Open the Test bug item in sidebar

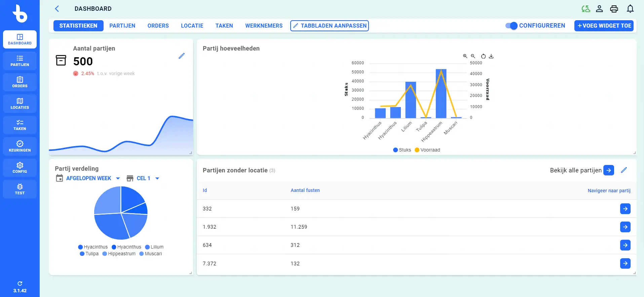coord(20,189)
